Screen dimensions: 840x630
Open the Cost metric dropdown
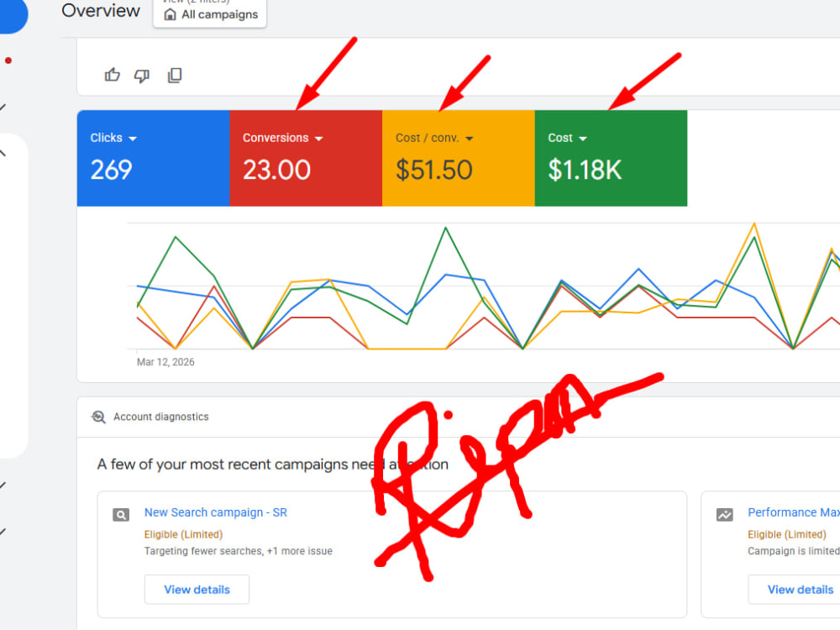[x=583, y=139]
